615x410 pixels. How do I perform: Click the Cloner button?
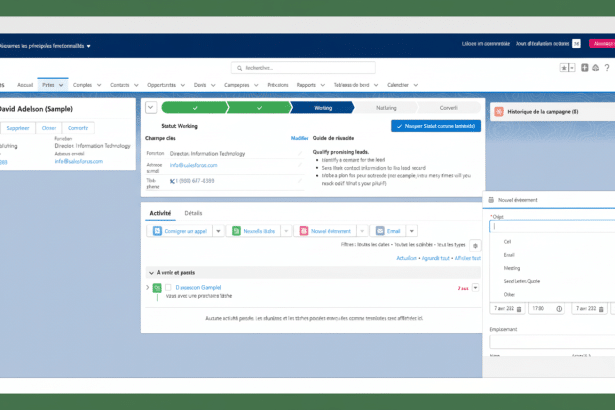point(49,128)
